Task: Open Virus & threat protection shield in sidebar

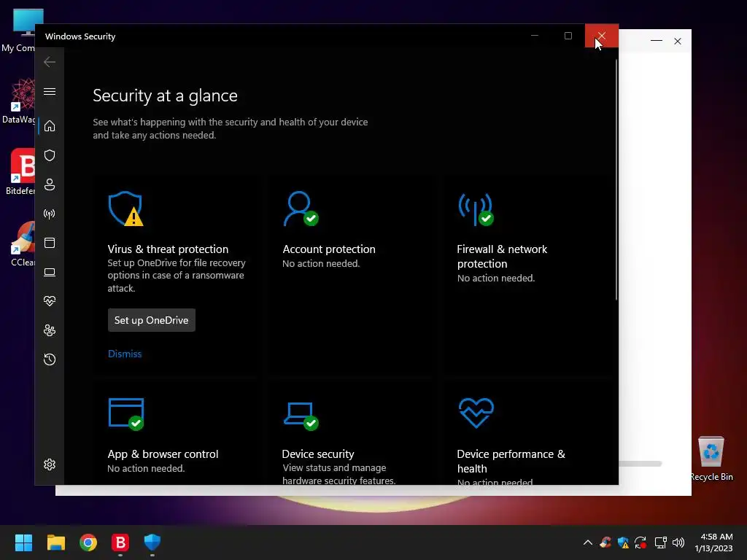Action: coord(50,155)
